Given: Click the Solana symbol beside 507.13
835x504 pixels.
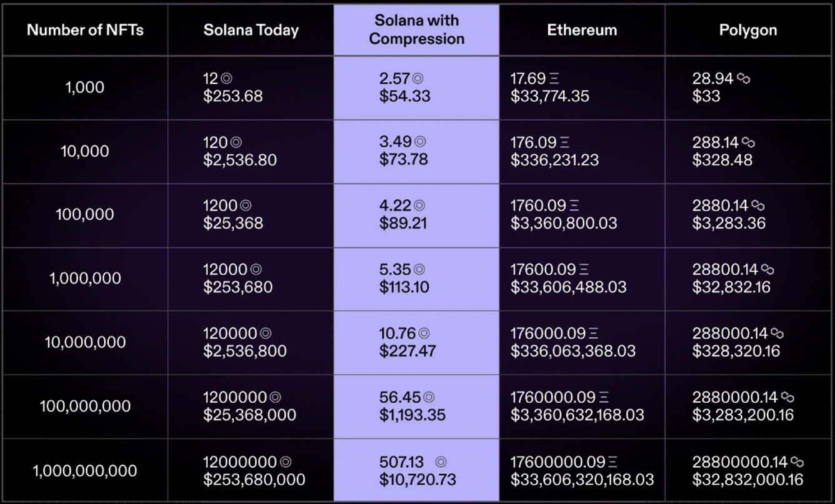Looking at the screenshot, I should (441, 463).
